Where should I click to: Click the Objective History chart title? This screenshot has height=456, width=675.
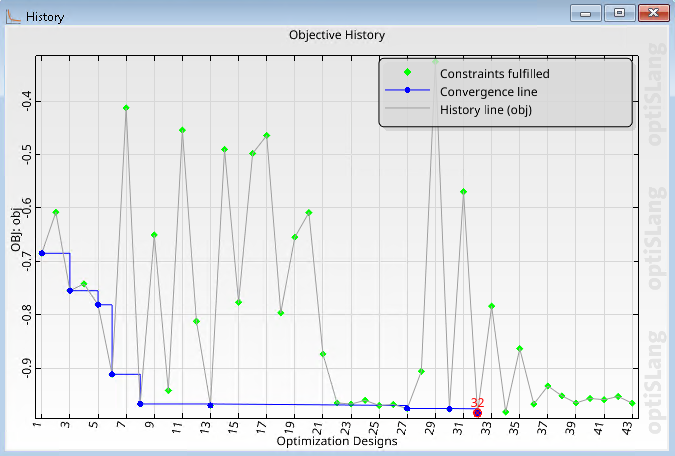click(337, 35)
